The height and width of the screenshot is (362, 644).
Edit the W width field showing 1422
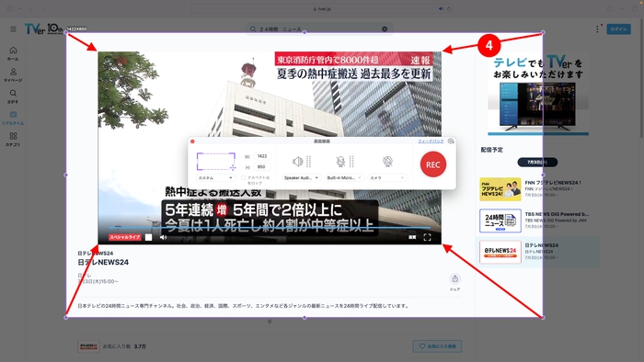coord(262,156)
